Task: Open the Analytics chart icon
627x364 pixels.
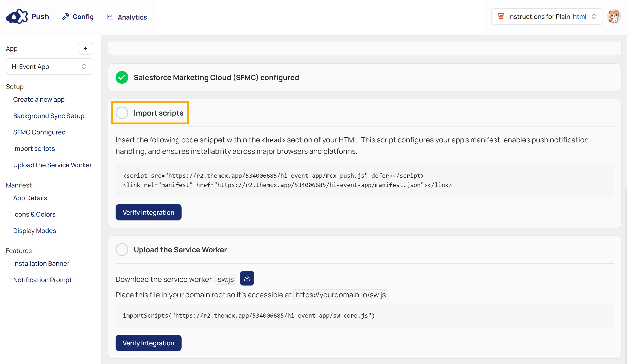Action: (110, 17)
